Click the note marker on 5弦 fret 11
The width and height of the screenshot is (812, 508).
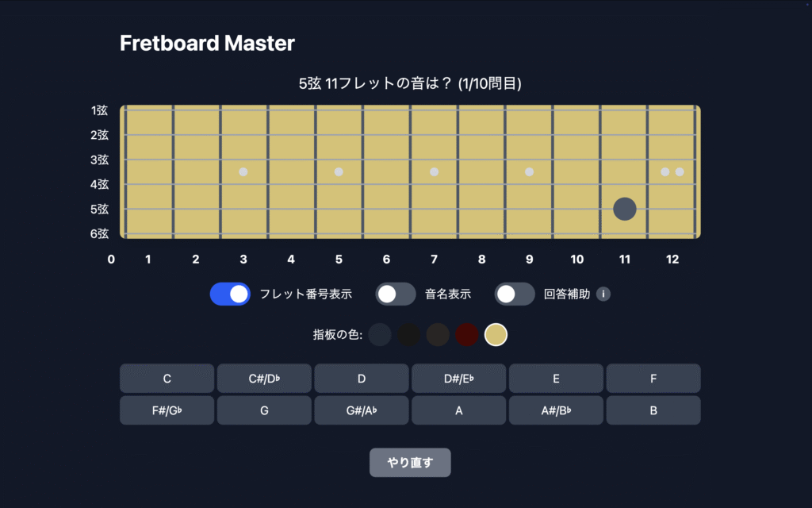[x=625, y=209]
